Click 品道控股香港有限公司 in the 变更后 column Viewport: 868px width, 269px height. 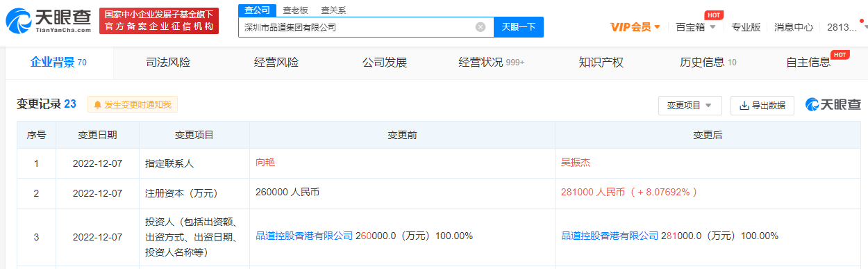610,236
